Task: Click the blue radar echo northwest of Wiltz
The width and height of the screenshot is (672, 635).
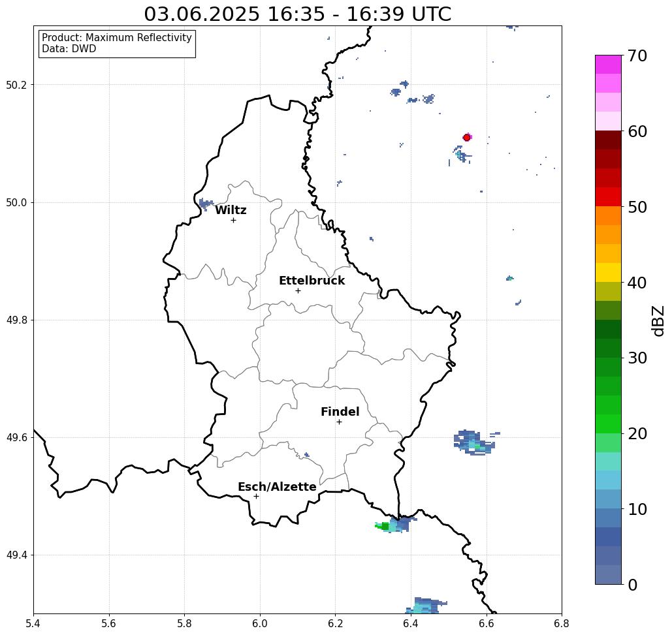Action: (205, 204)
